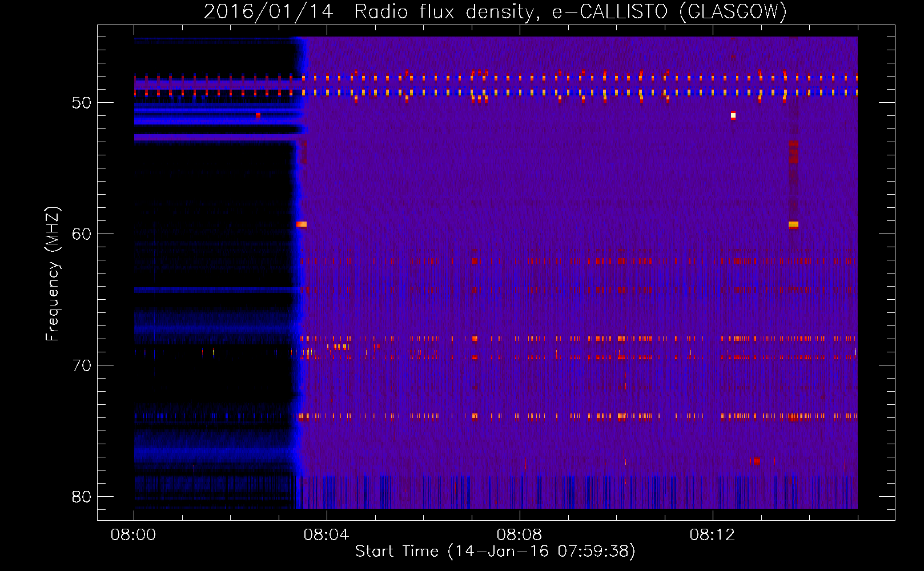The width and height of the screenshot is (924, 571).
Task: Click the Start Time axis label
Action: pos(495,551)
